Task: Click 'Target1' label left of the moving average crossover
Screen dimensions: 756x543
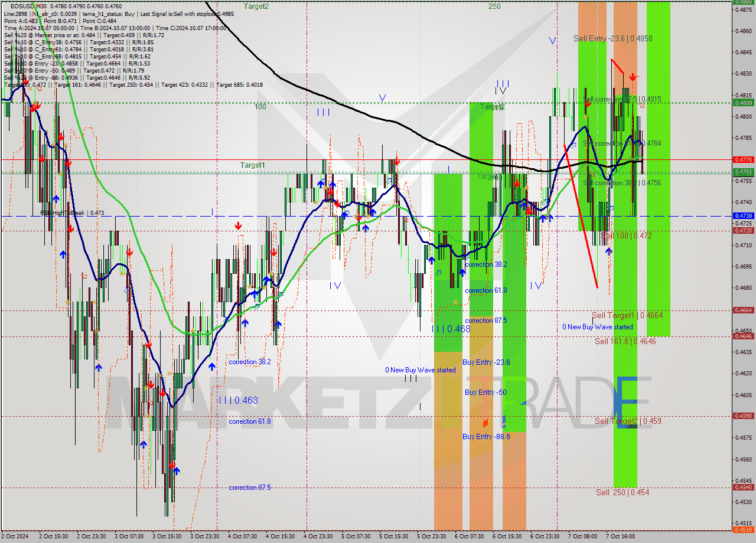Action: (x=252, y=165)
